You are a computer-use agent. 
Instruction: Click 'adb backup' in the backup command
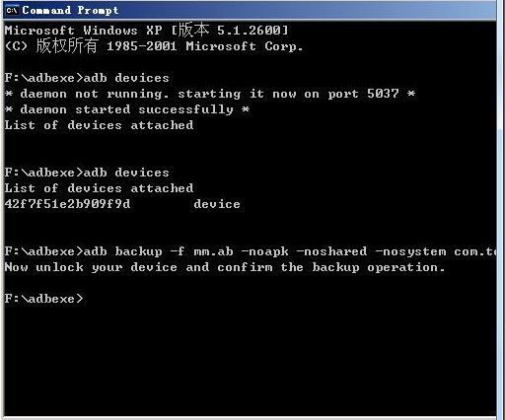point(122,251)
